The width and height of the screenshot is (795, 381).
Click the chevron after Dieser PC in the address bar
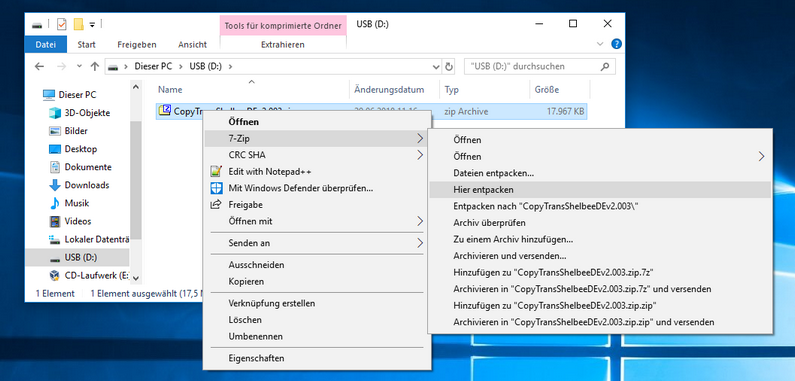pos(180,66)
